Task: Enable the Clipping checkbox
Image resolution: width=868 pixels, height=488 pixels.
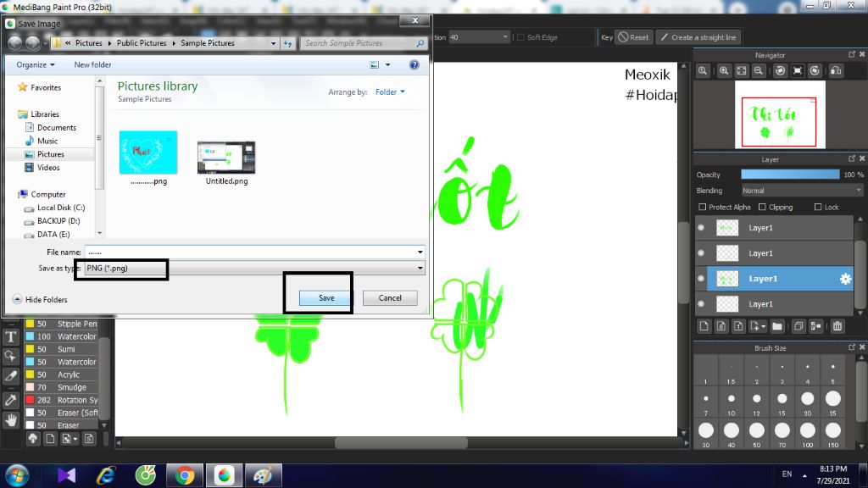Action: [x=762, y=207]
